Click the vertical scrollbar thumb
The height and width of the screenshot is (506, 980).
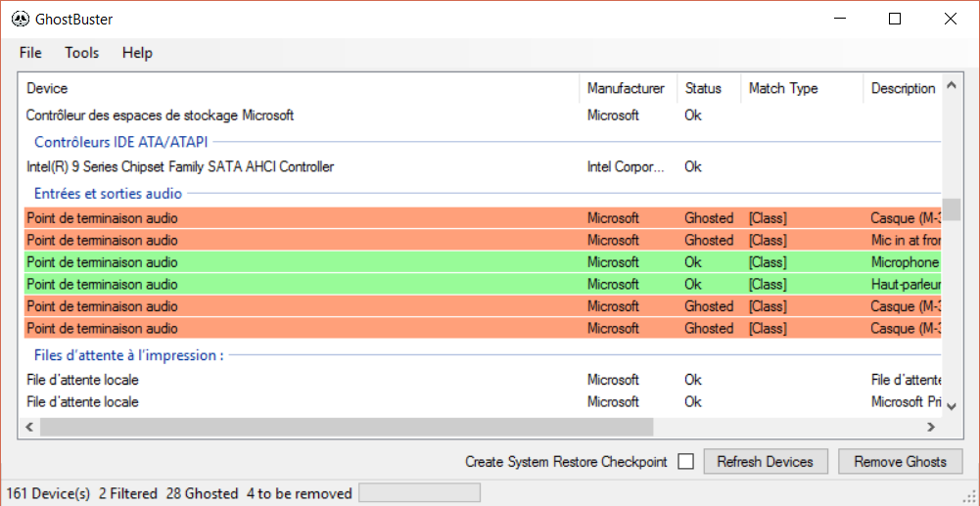(952, 209)
